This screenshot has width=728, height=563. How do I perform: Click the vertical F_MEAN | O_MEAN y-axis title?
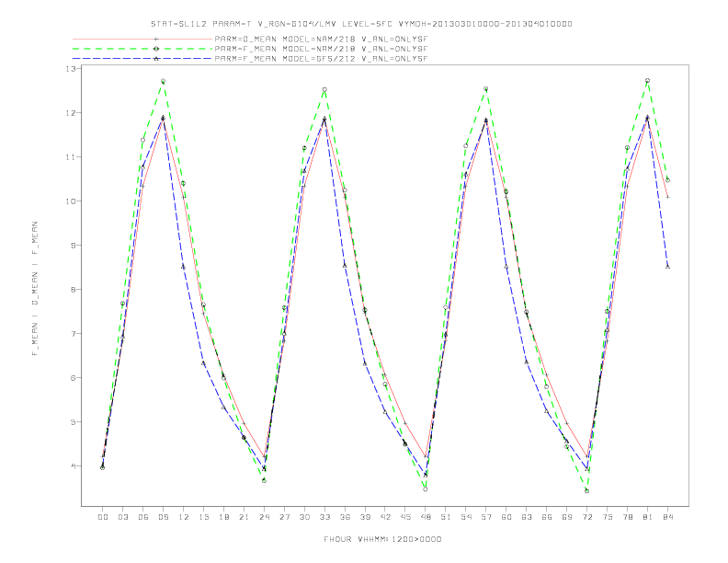click(35, 289)
